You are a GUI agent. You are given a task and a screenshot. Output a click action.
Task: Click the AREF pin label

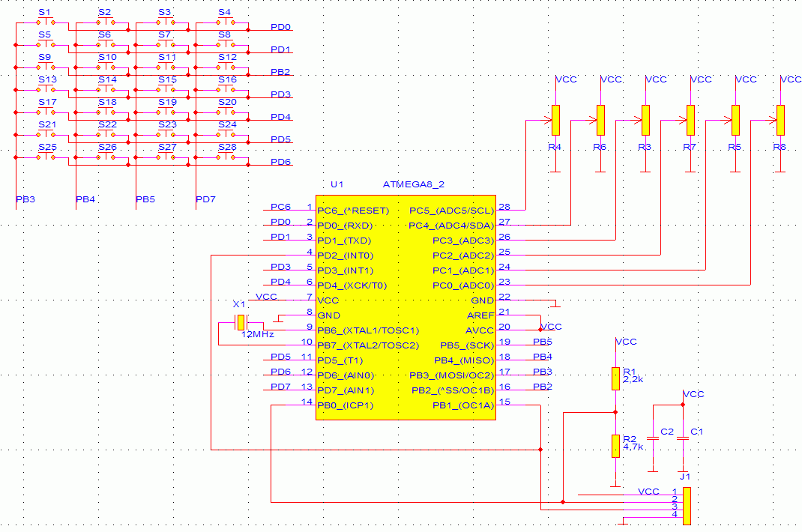(480, 315)
